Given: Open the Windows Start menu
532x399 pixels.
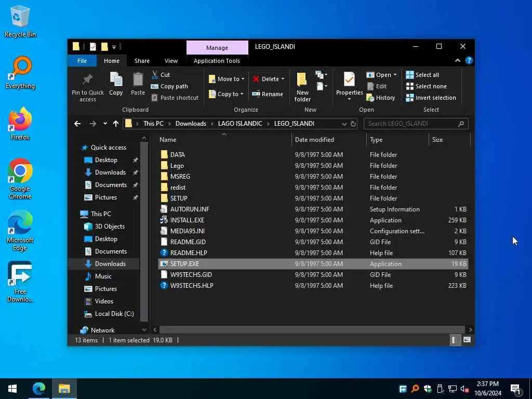Looking at the screenshot, I should click(x=12, y=389).
